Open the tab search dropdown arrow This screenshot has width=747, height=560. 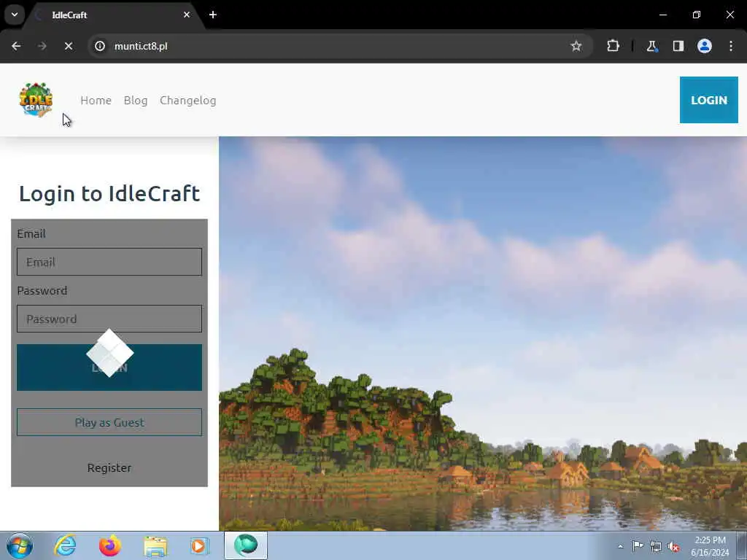pos(15,15)
